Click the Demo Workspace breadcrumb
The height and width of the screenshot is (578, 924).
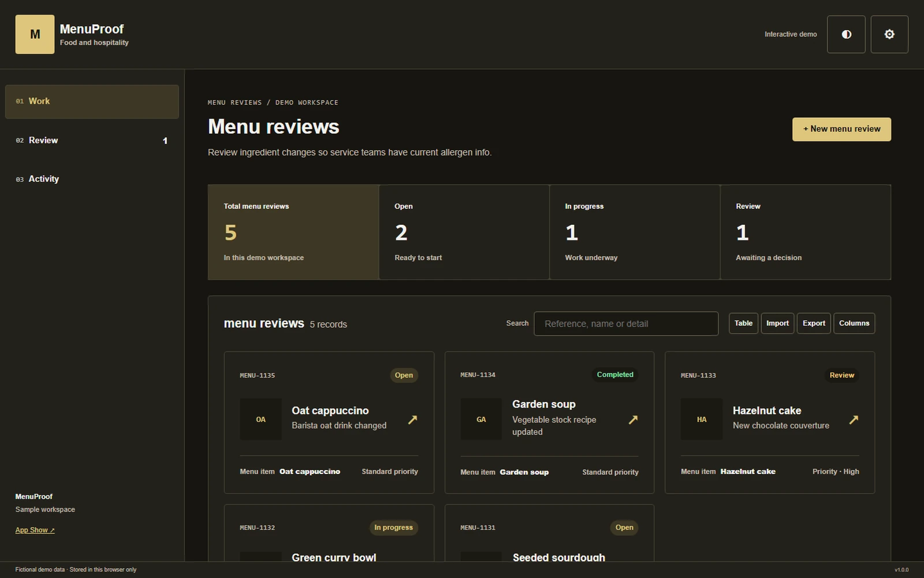[307, 102]
